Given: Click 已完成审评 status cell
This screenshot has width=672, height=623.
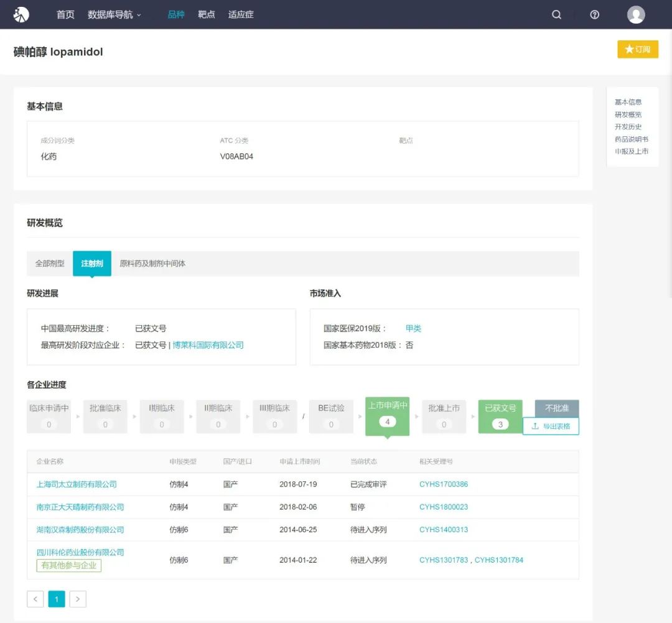Looking at the screenshot, I should 368,484.
